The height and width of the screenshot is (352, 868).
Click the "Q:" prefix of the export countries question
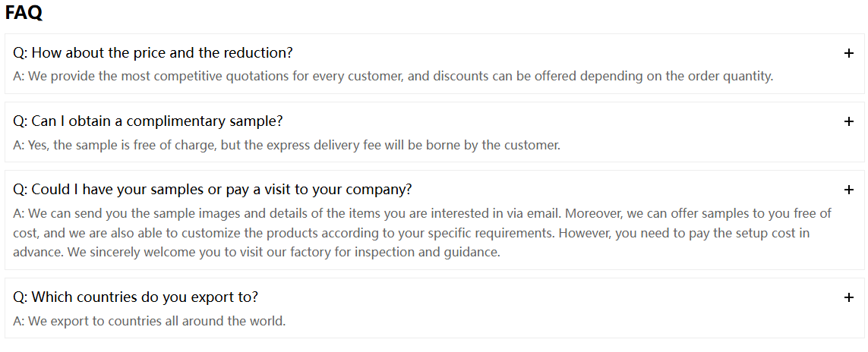point(21,297)
